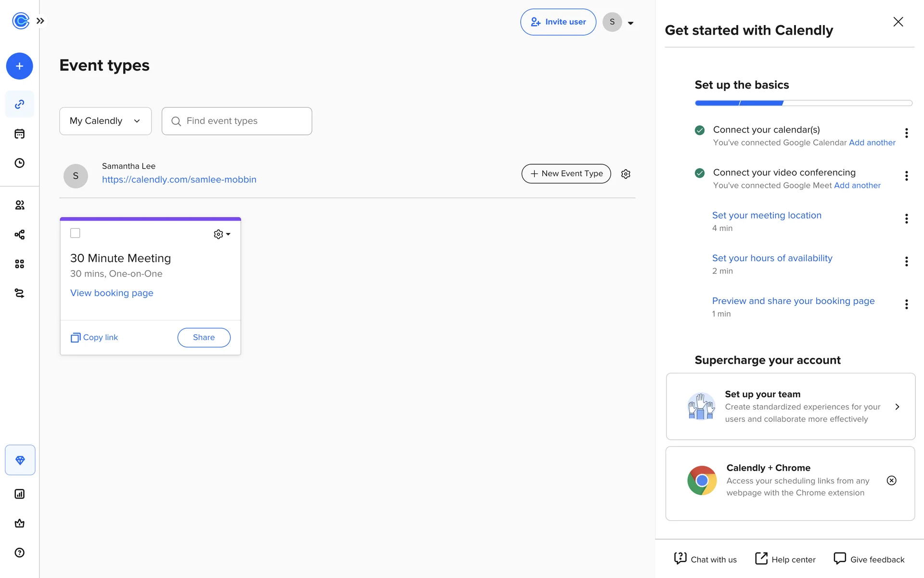Click the help question mark icon
Image resolution: width=924 pixels, height=578 pixels.
click(x=19, y=552)
